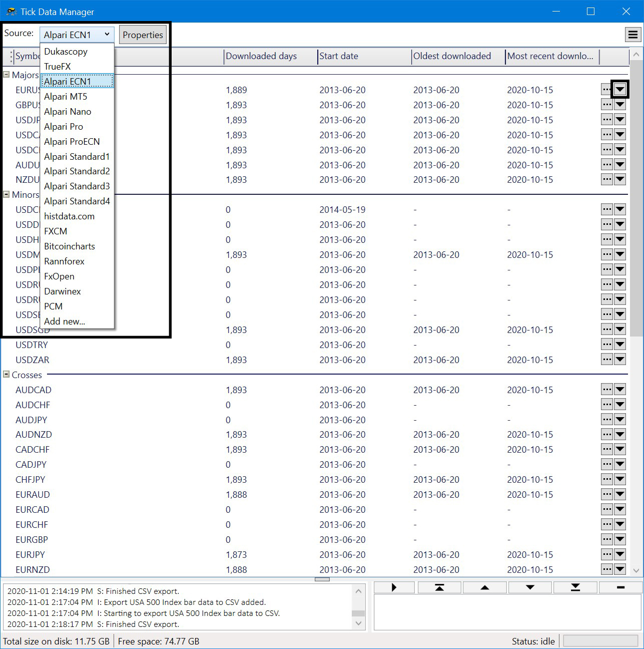Screen dimensions: 644x649
Task: Open the arrow dropdown on the AUDCHF row
Action: [620, 405]
